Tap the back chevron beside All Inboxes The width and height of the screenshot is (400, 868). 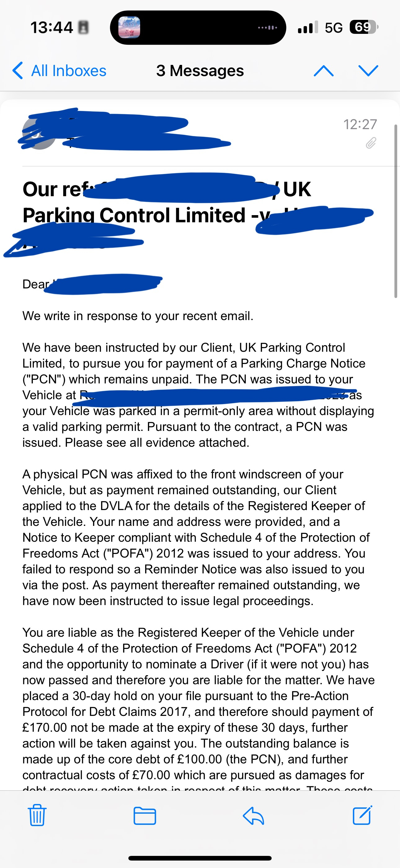point(17,71)
